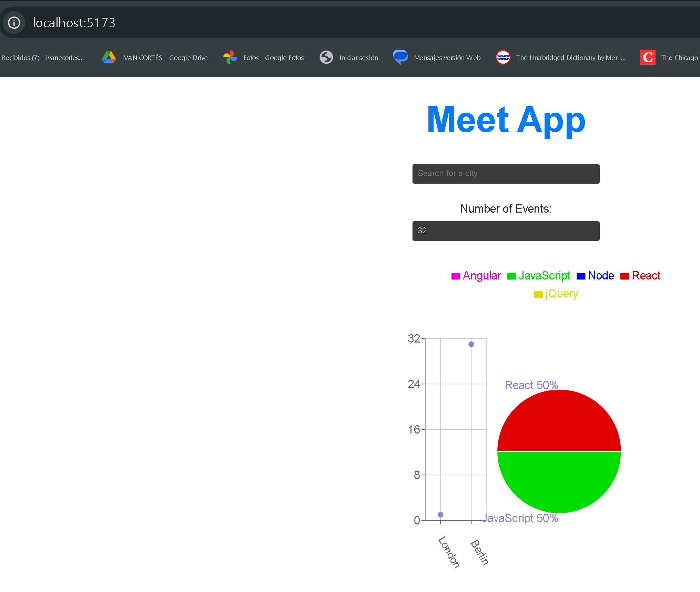Open The Chicago bookmark icon
Viewport: 700px width, 592px height.
click(648, 58)
